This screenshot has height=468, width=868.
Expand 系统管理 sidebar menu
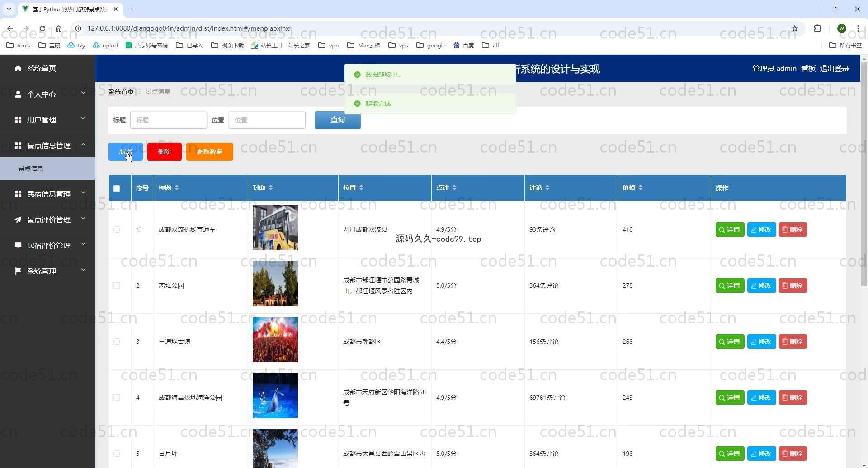click(x=47, y=271)
